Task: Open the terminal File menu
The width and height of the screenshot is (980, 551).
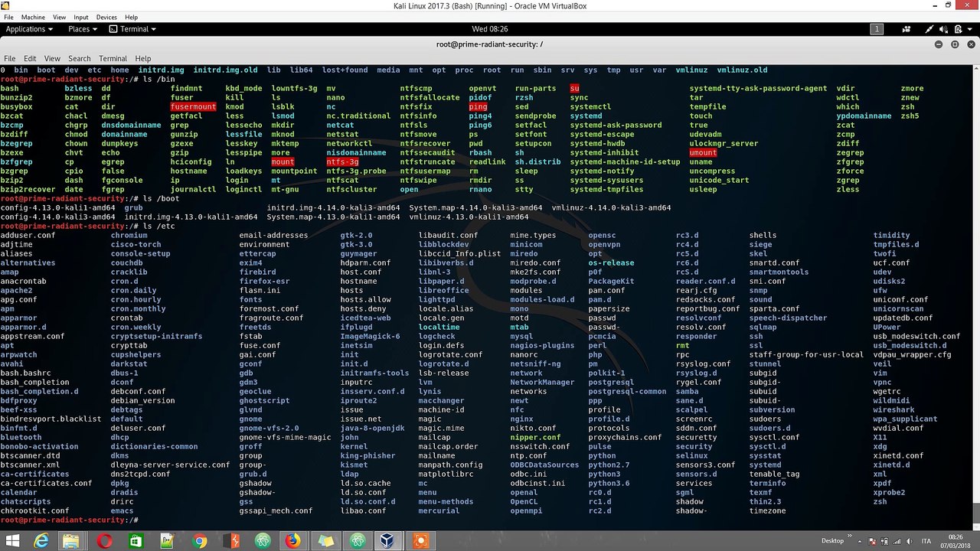Action: click(x=9, y=58)
